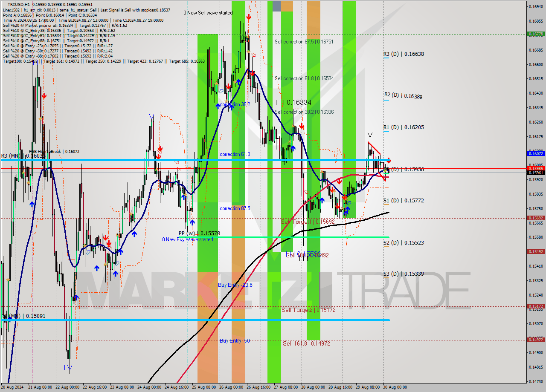Click the 'Buy Entry -23.6' label
Screen dimensions: 546x392
coord(235,285)
